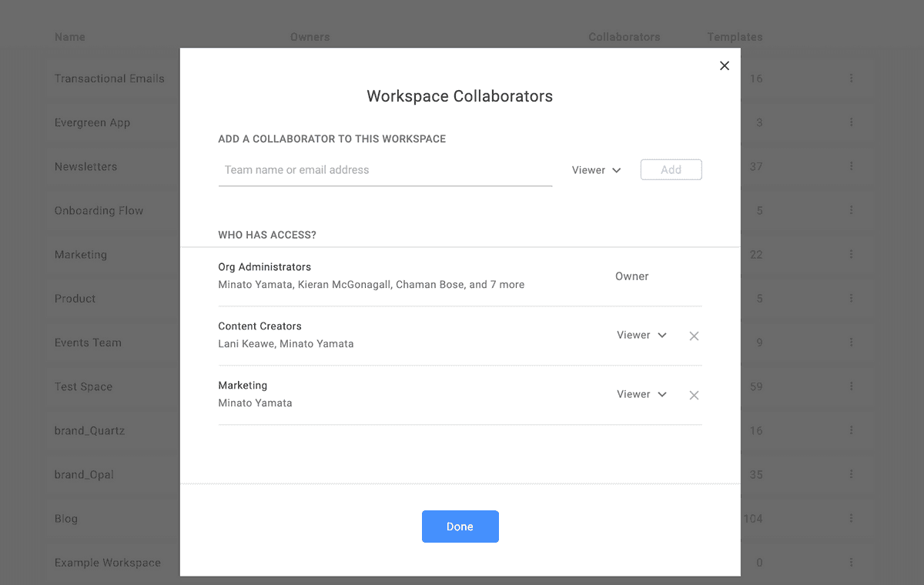Click the Done button

(x=460, y=526)
